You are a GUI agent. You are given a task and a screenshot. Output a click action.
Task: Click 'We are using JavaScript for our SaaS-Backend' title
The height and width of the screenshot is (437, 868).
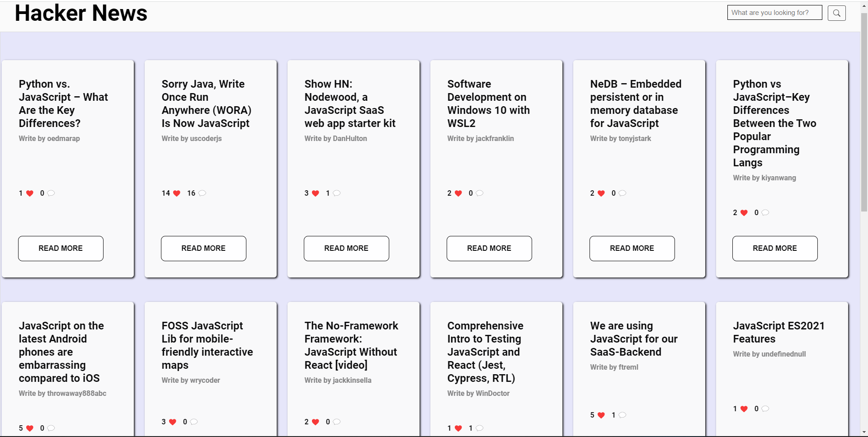tap(634, 339)
